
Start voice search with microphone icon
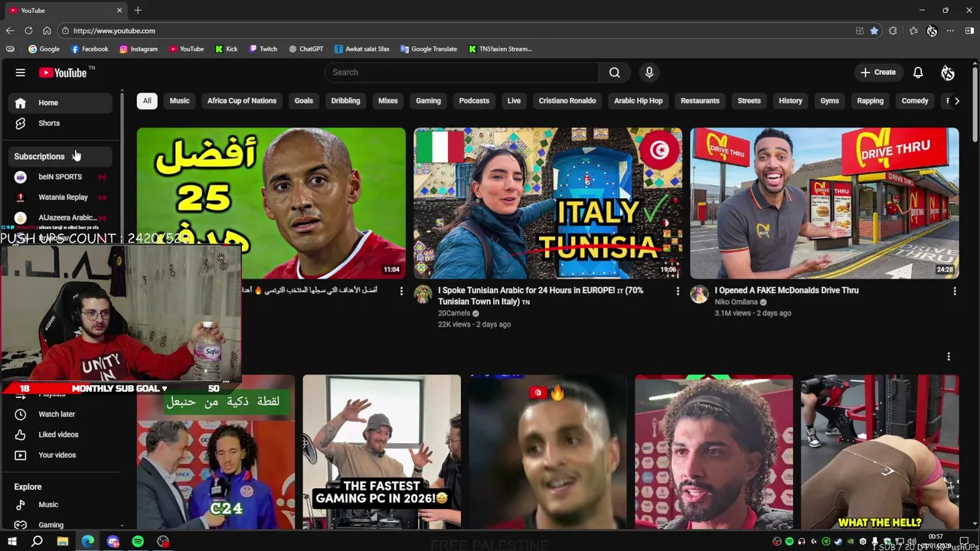(x=649, y=72)
